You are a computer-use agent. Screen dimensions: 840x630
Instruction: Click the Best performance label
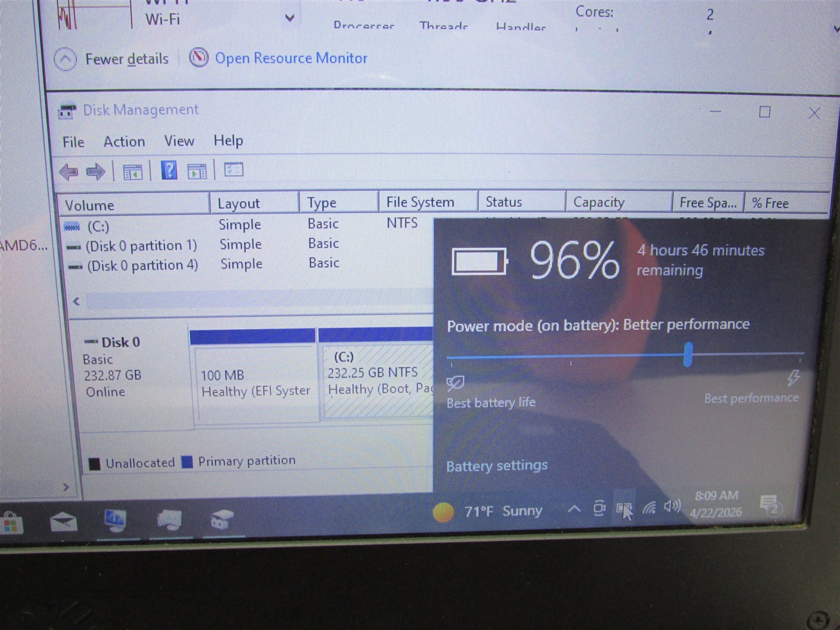(x=751, y=398)
